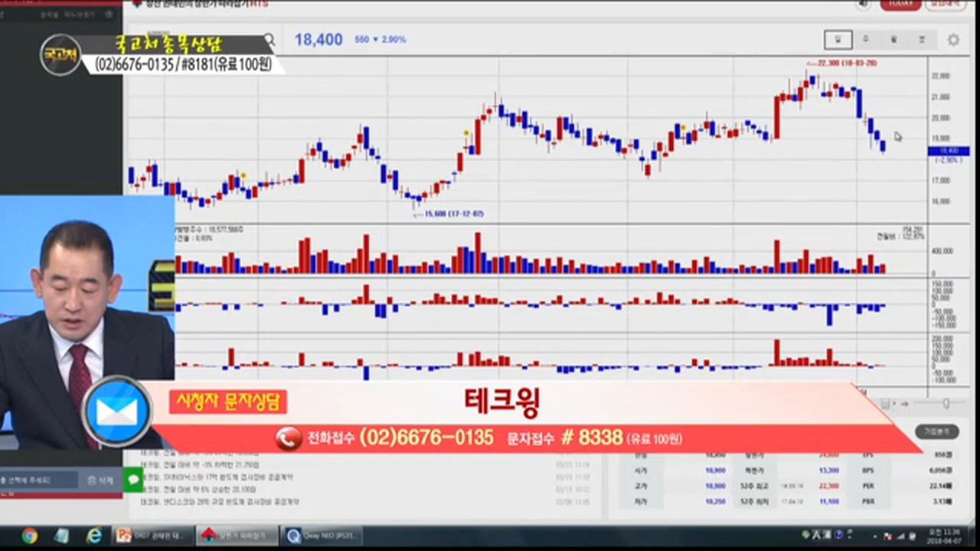Switch to Qway NEO taskbar window
Screen dimensions: 980x551
(x=320, y=536)
